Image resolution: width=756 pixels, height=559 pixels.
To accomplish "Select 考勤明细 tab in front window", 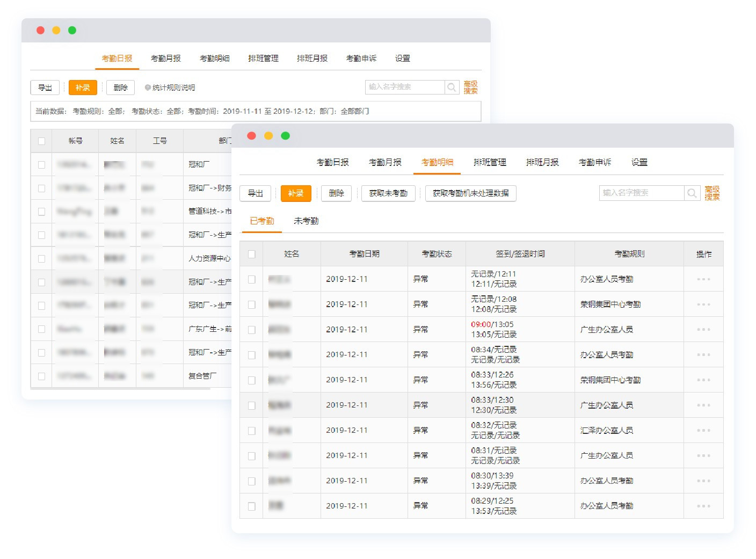I will [x=437, y=162].
